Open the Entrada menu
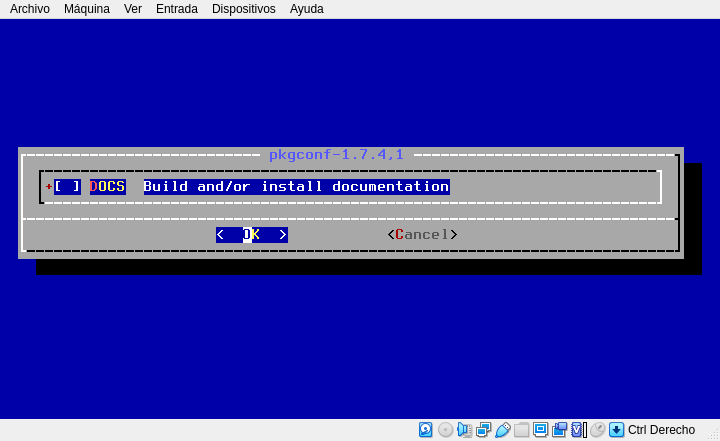This screenshot has height=441, width=720. click(x=177, y=9)
